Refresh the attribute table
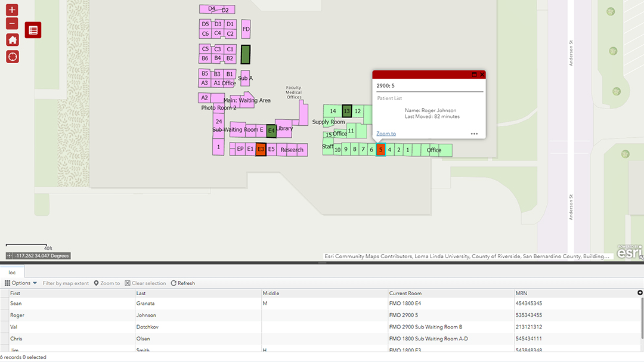This screenshot has width=644, height=362. point(183,283)
